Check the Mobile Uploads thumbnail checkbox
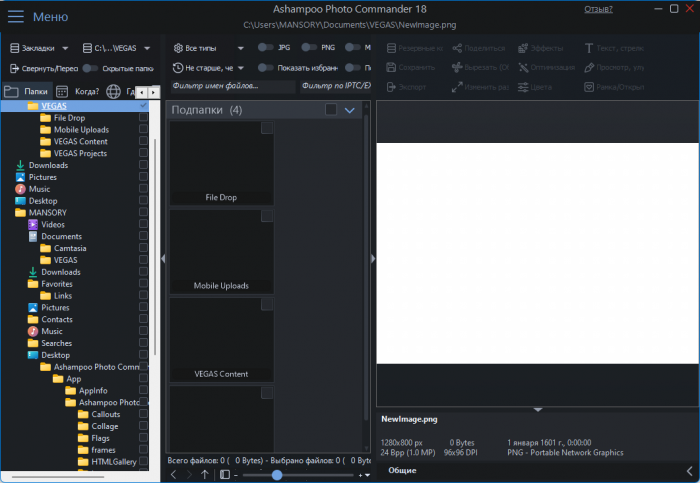This screenshot has width=700, height=483. coord(267,216)
